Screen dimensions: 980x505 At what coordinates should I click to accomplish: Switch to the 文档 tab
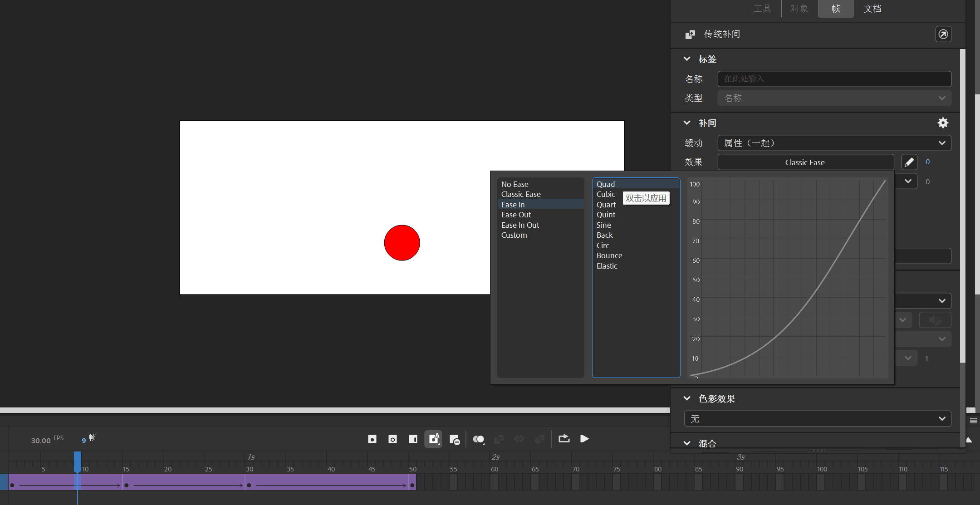[x=872, y=9]
